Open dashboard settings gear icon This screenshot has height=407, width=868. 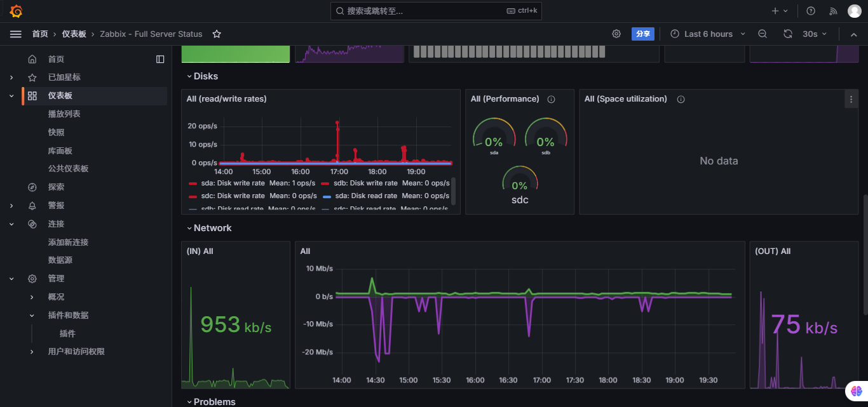tap(616, 34)
